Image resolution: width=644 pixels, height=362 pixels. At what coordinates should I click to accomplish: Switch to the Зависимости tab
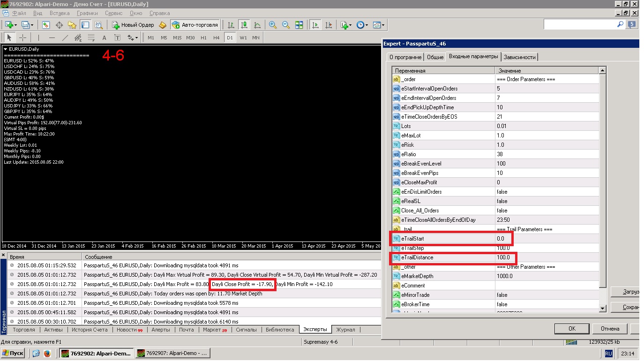click(520, 57)
